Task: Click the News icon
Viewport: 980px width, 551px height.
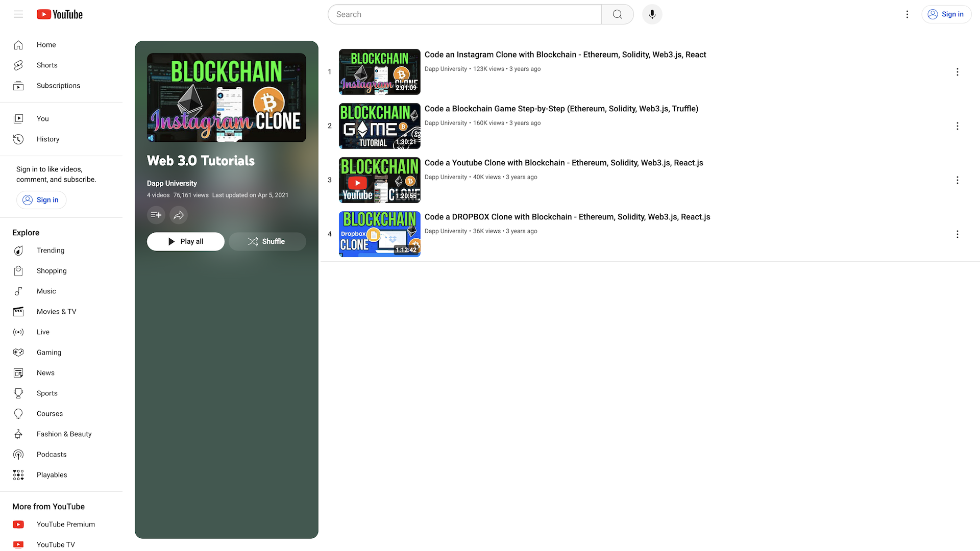Action: point(18,373)
